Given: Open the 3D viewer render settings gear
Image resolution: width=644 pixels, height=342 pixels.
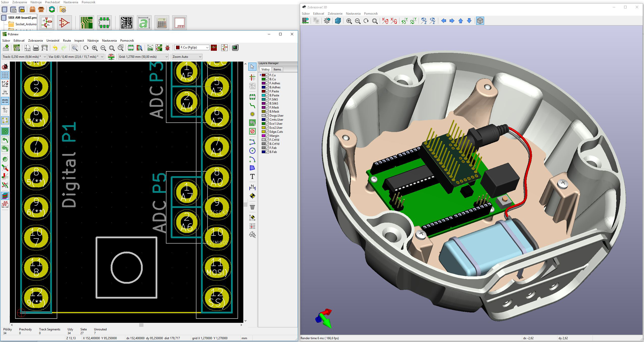Looking at the screenshot, I should tap(327, 21).
